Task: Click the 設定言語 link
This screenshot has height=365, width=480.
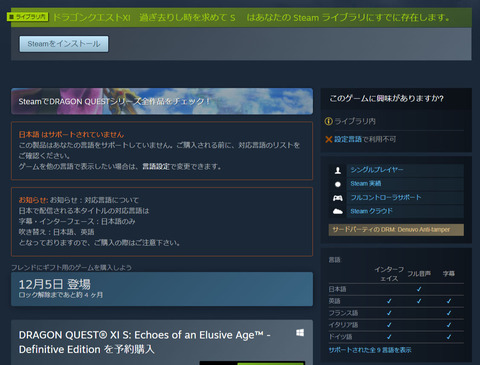Action: point(348,139)
